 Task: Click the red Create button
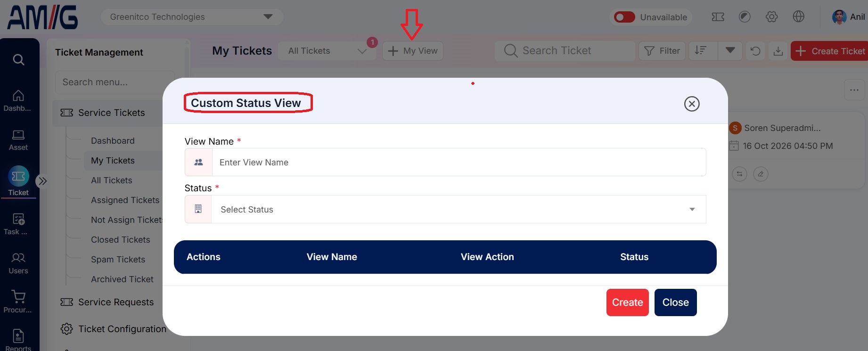coord(627,302)
